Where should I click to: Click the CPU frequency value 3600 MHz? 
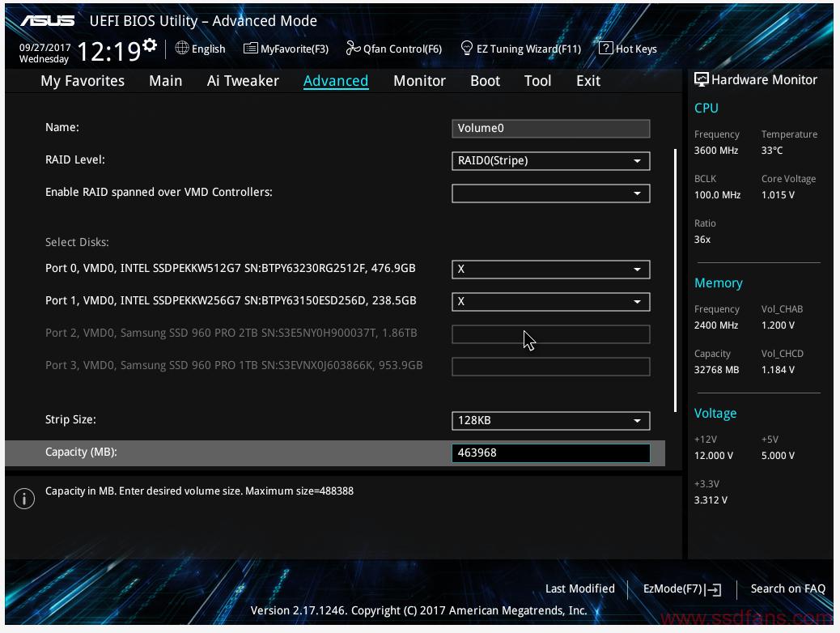pos(716,151)
